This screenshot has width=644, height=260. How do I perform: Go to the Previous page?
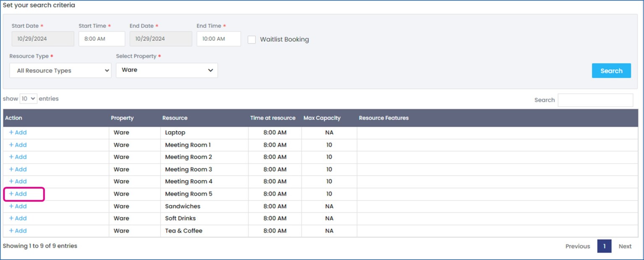[577, 246]
